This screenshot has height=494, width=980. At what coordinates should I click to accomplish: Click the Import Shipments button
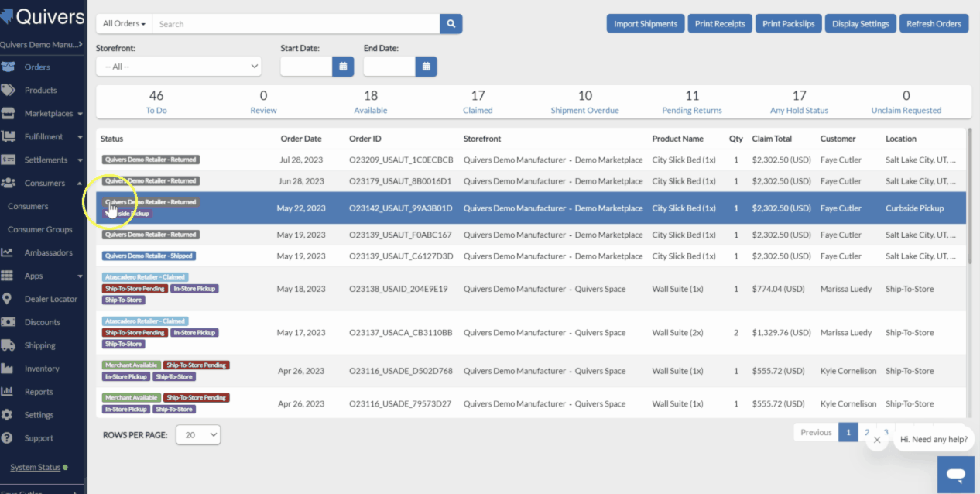646,24
